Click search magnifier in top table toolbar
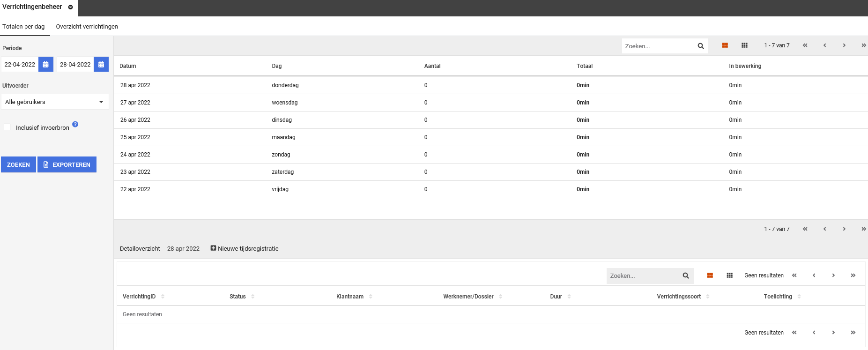Viewport: 868px width, 350px height. point(700,46)
